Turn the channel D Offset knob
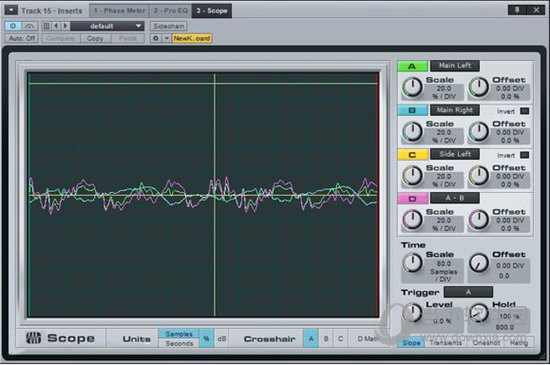 479,219
